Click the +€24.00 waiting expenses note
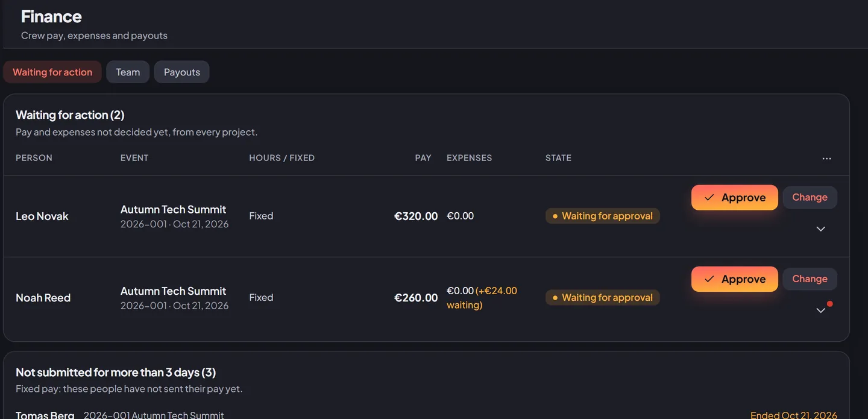Image resolution: width=868 pixels, height=419 pixels. click(x=482, y=298)
